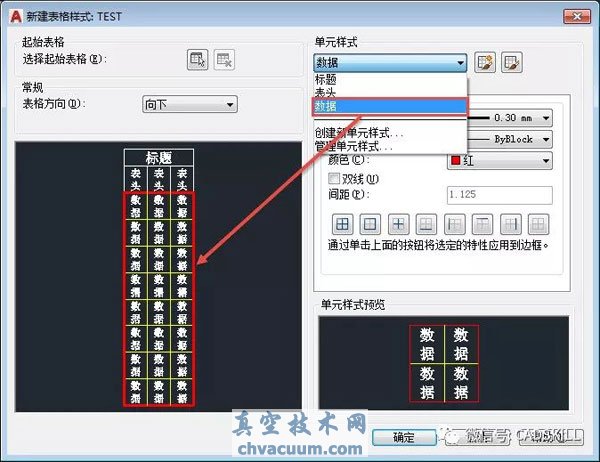This screenshot has height=462, width=600.
Task: Select 数据 in cell style list
Action: click(x=390, y=106)
